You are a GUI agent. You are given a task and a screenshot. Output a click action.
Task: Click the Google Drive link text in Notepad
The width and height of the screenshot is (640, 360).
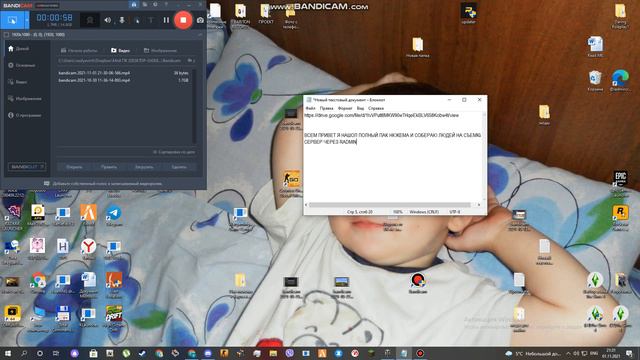coord(381,116)
